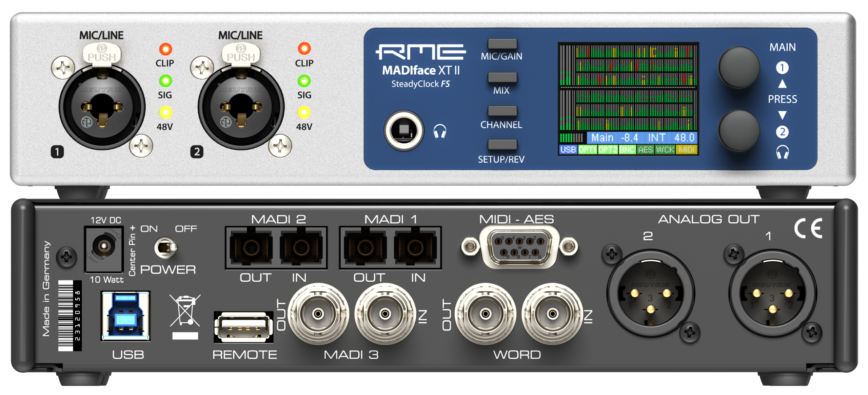868x395 pixels.
Task: Click the serial number barcode label
Action: (x=70, y=316)
